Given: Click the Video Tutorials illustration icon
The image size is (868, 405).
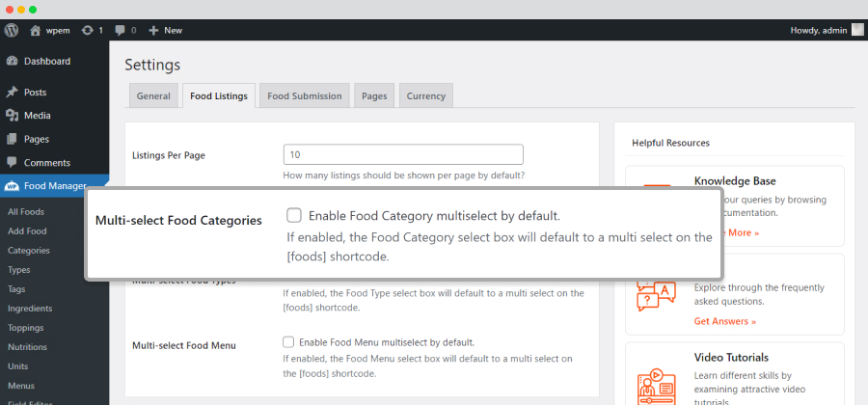Looking at the screenshot, I should point(656,386).
